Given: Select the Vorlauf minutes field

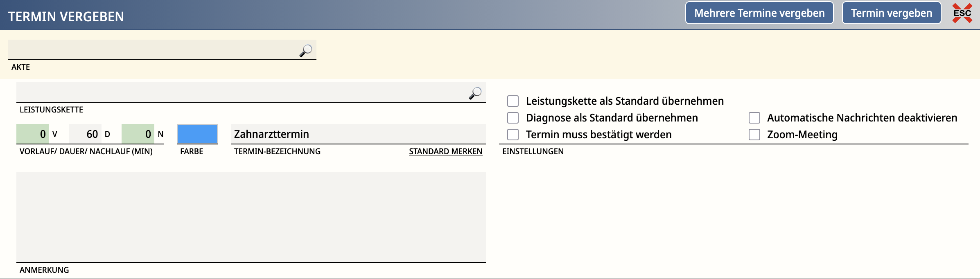Looking at the screenshot, I should point(33,134).
